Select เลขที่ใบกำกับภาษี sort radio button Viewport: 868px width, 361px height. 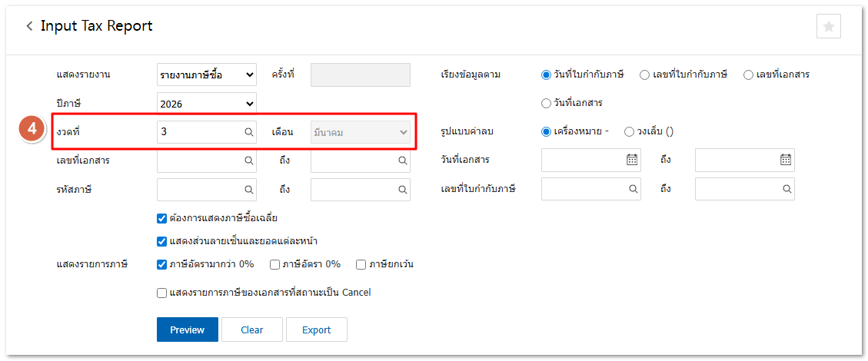pyautogui.click(x=645, y=75)
